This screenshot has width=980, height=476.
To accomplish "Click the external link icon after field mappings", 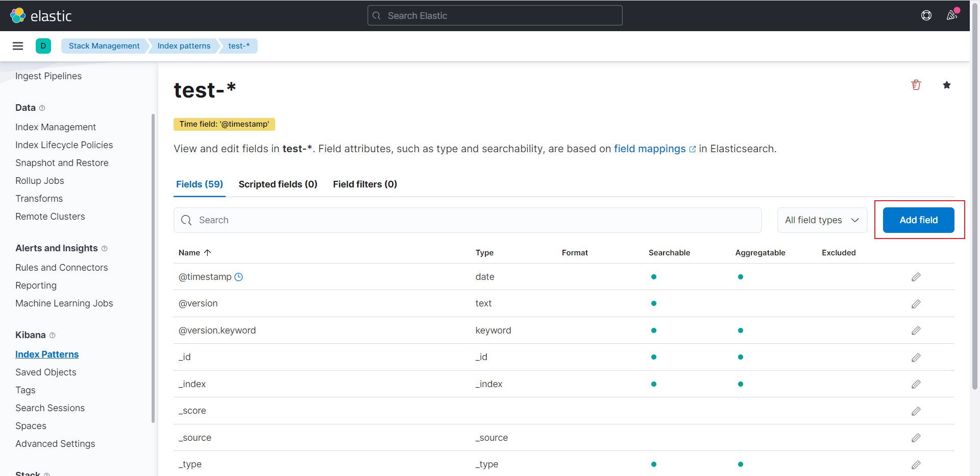I will coord(693,149).
